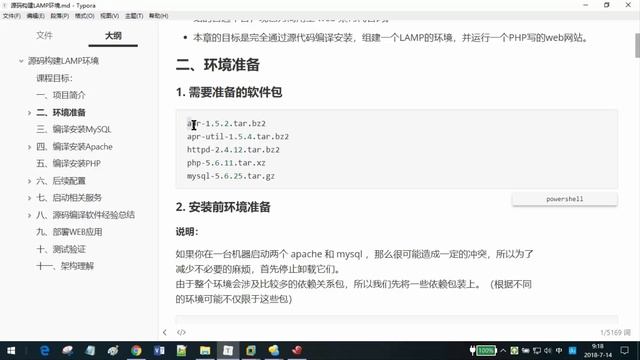Open the volume control tray icon

pyautogui.click(x=548, y=351)
